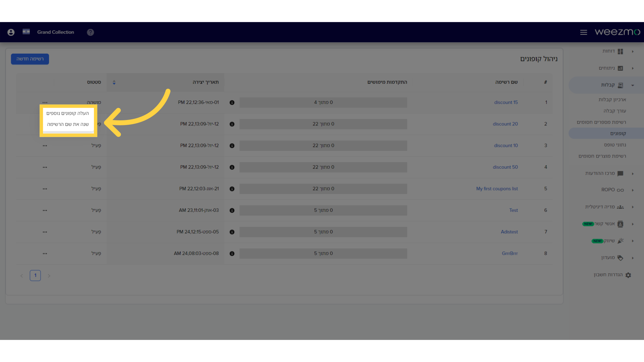The height and width of the screenshot is (362, 644).
Task: Open מרכז ההודעות icon
Action: (x=621, y=173)
